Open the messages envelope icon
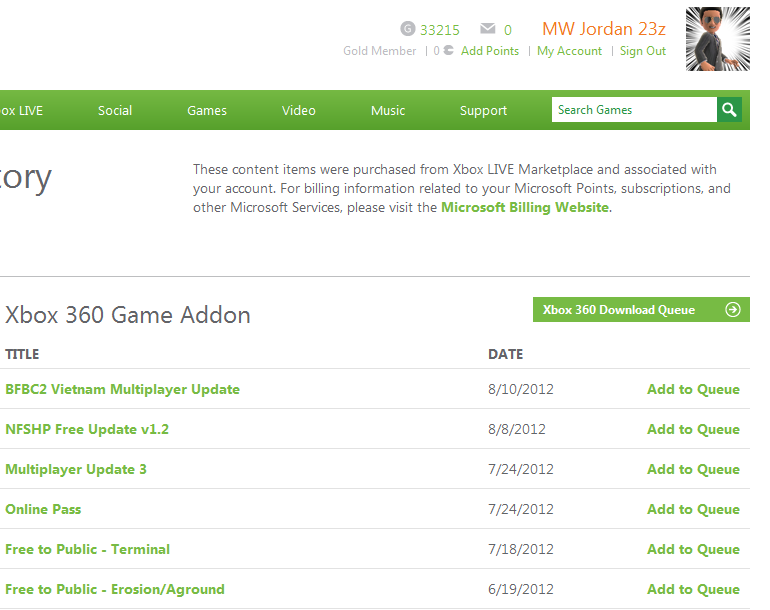770x610 pixels. click(488, 28)
